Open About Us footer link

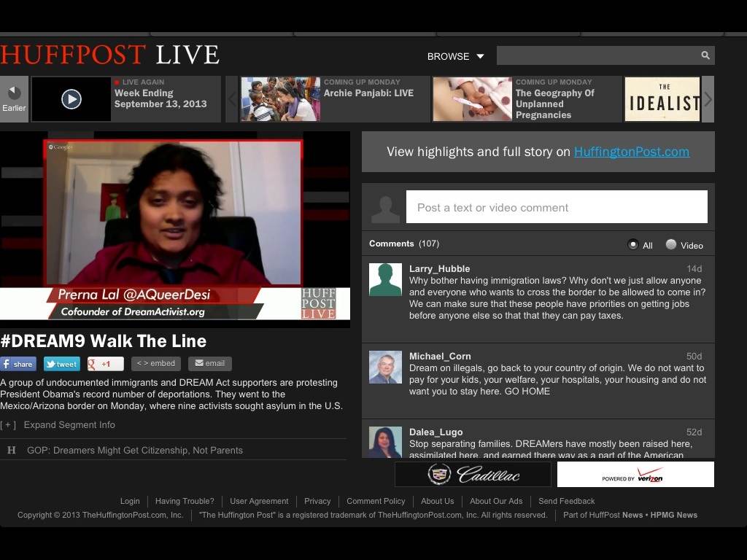click(x=438, y=501)
